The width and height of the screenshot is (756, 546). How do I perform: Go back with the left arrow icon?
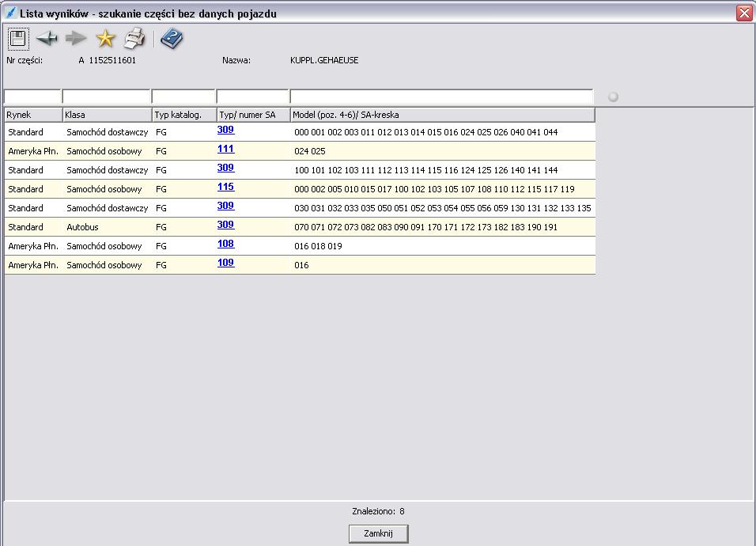click(x=47, y=38)
